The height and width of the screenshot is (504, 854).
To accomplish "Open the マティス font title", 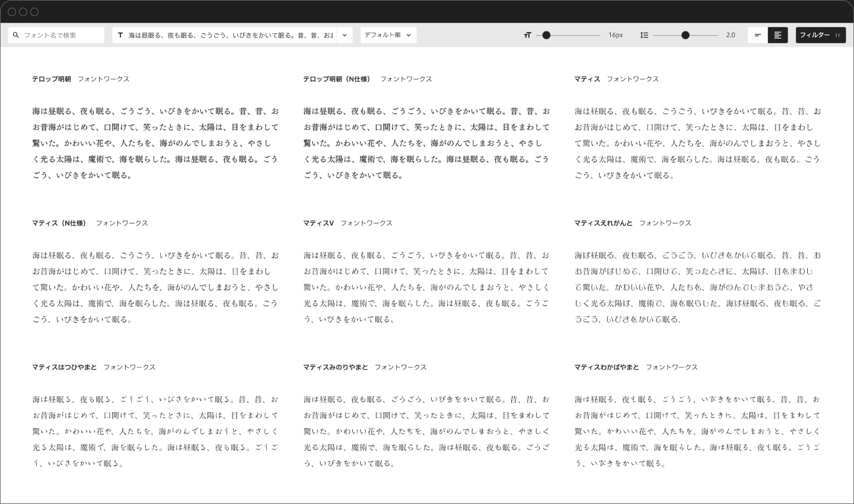I will 587,79.
